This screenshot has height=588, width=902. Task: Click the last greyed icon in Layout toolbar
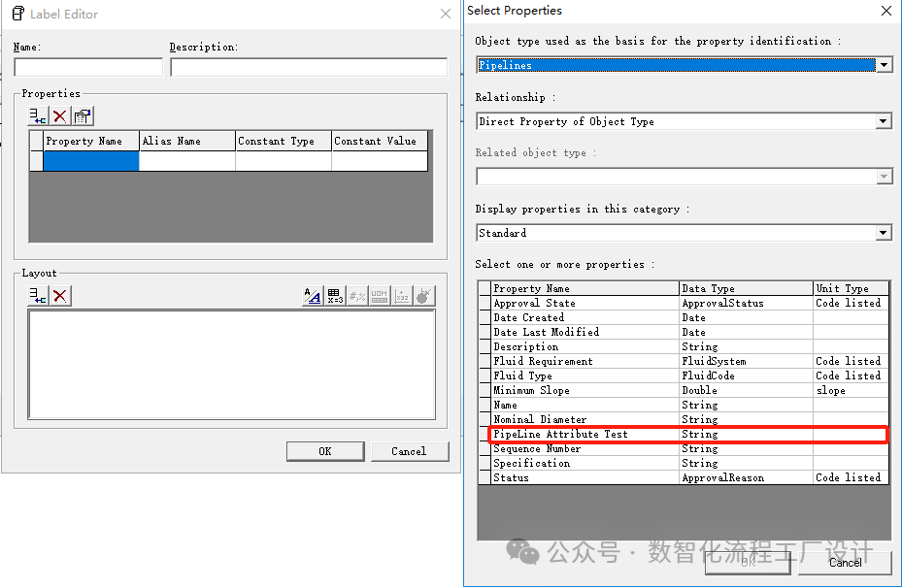click(424, 296)
